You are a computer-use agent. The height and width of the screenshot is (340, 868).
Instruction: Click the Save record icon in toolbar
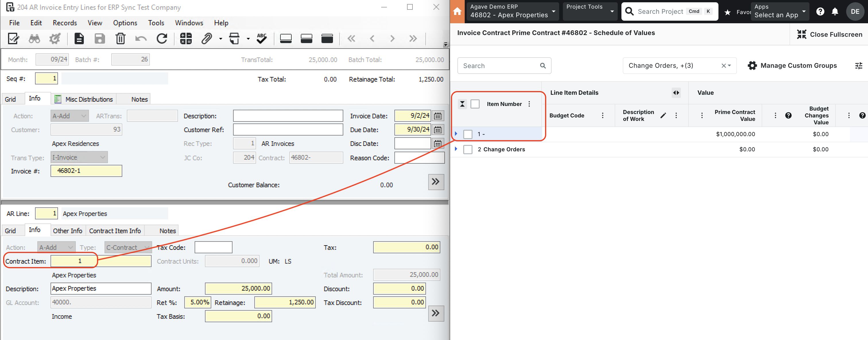(99, 38)
